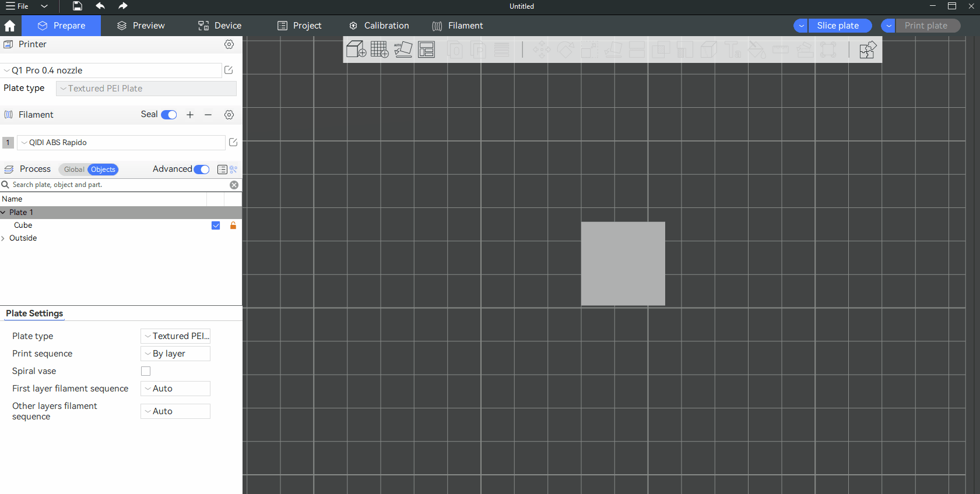Toggle the Seal switch off
Image resolution: width=980 pixels, height=494 pixels.
(169, 115)
